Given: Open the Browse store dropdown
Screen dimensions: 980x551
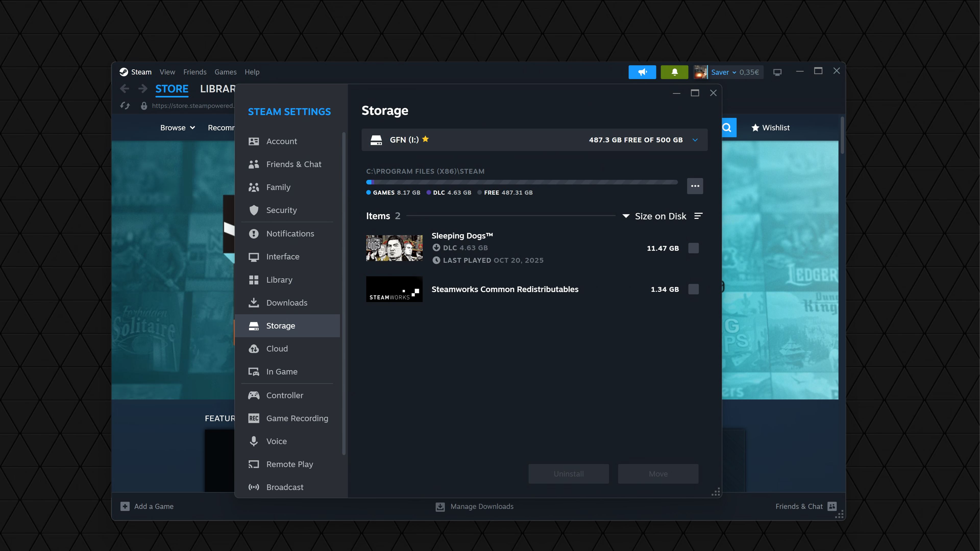Looking at the screenshot, I should [x=177, y=128].
